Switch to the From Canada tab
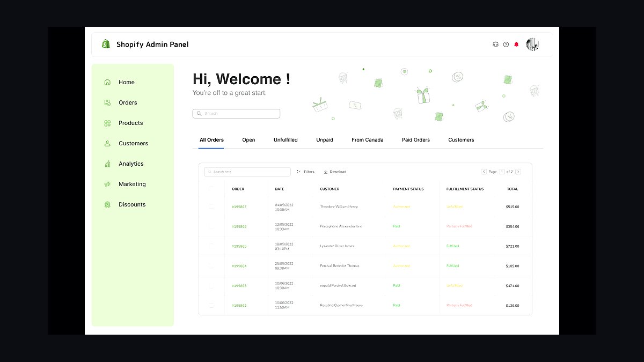This screenshot has width=644, height=362. [x=368, y=140]
